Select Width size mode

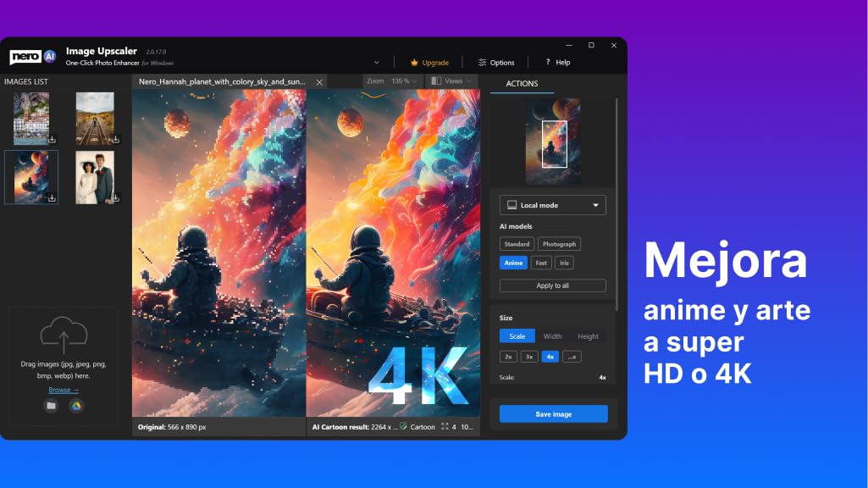(552, 336)
